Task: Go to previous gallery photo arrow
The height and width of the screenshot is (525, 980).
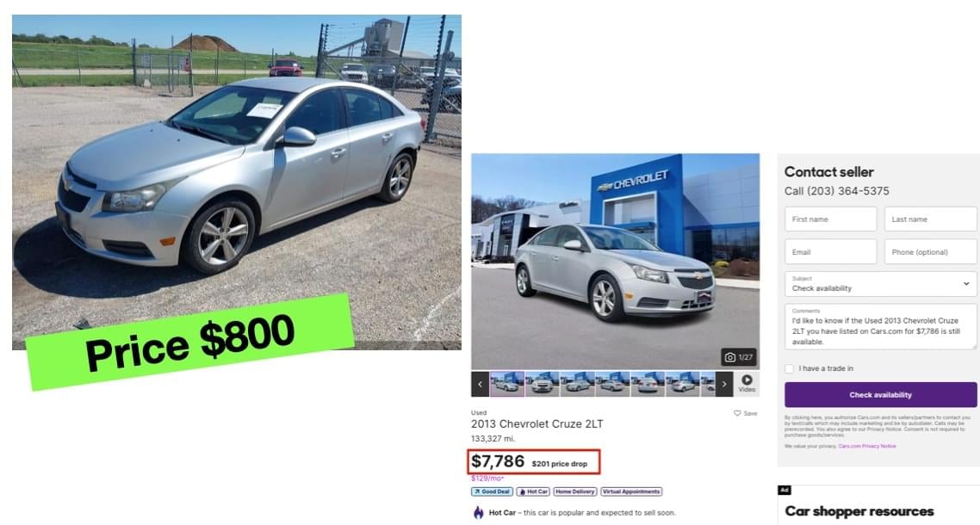Action: point(480,384)
